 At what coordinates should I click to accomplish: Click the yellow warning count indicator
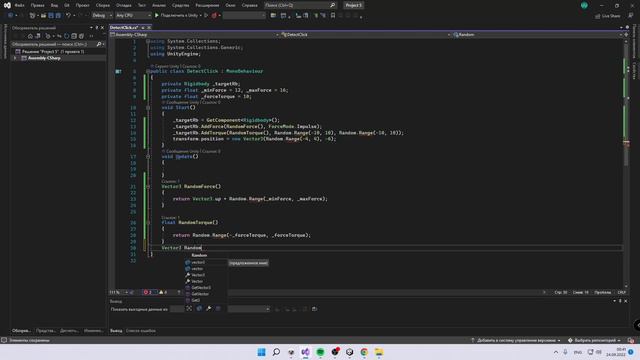(x=163, y=292)
